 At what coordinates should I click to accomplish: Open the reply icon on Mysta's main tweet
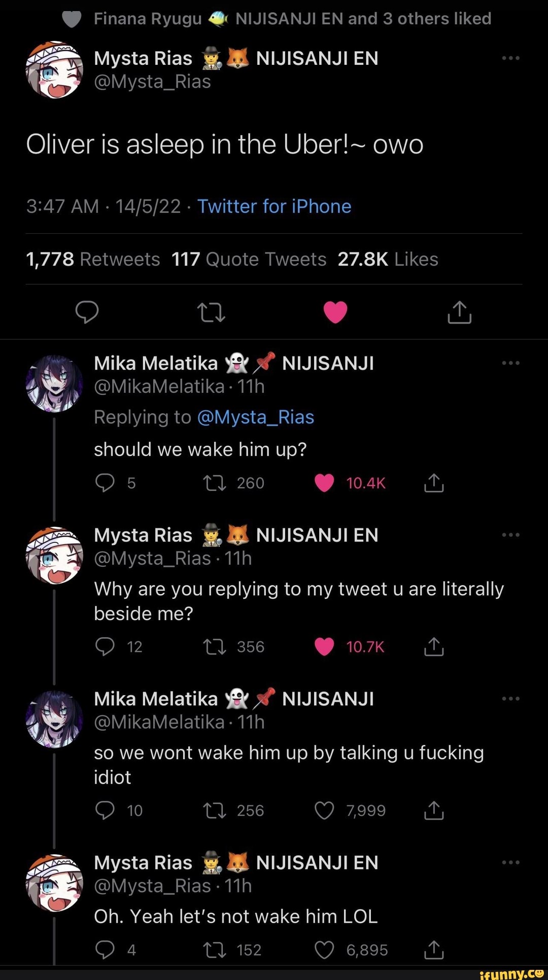click(x=87, y=312)
